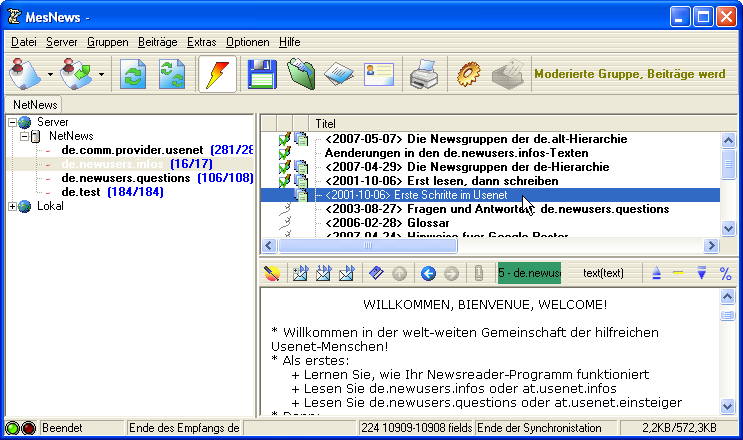Collapse the Server tree node
Image resolution: width=743 pixels, height=440 pixels.
tap(12, 122)
